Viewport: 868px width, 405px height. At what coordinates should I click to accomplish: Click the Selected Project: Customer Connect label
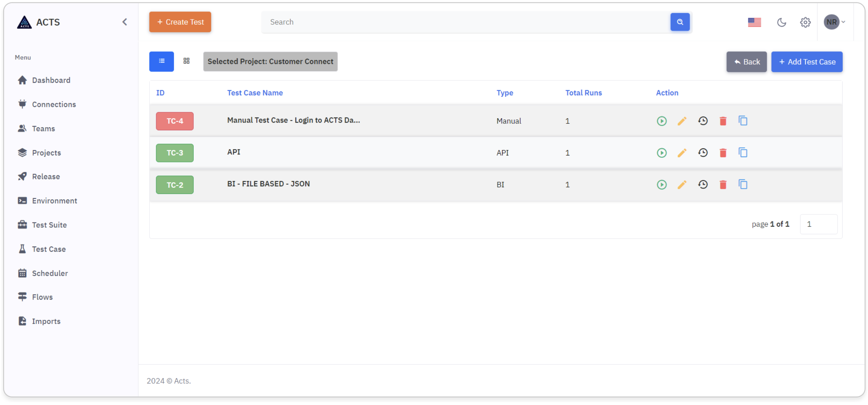tap(270, 62)
